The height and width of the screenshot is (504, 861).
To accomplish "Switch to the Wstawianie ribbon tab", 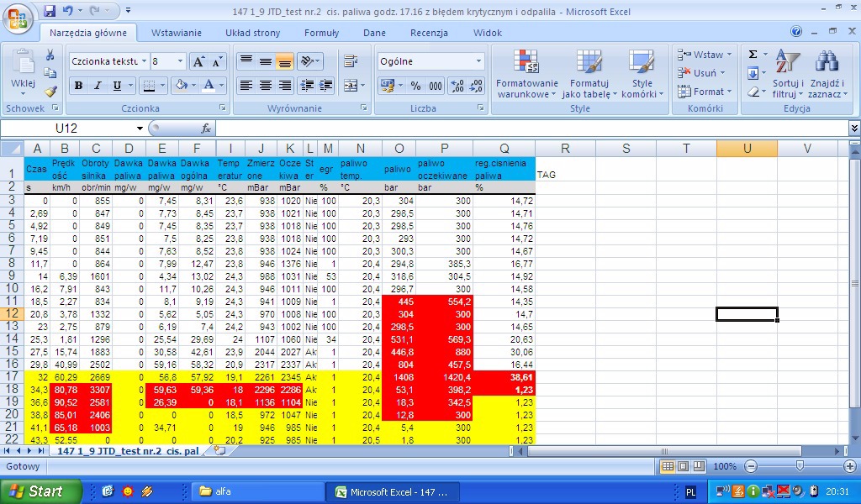I will pos(177,33).
